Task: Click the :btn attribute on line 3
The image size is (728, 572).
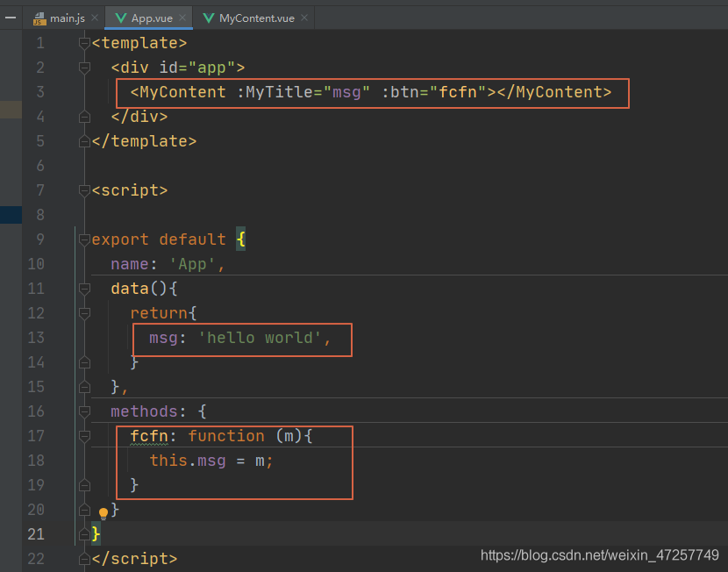Action: (400, 92)
